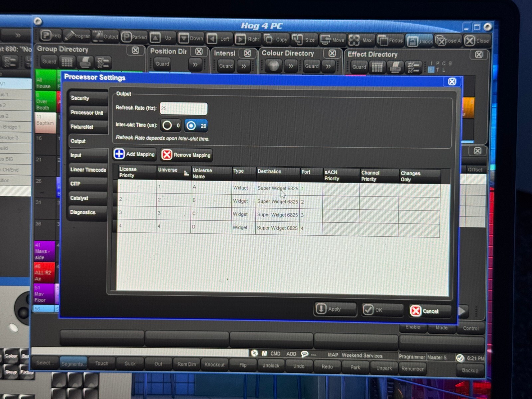Click the License Priority column header
The image size is (532, 399).
tap(137, 172)
